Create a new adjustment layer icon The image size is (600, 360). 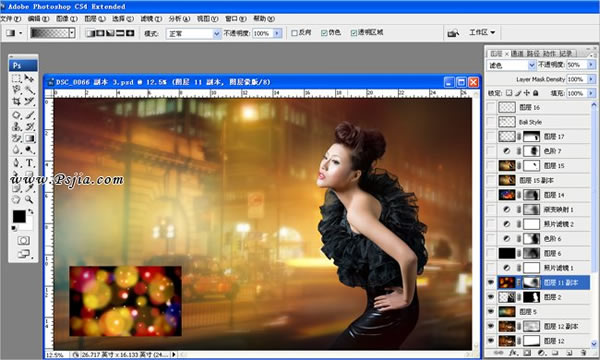pos(541,353)
